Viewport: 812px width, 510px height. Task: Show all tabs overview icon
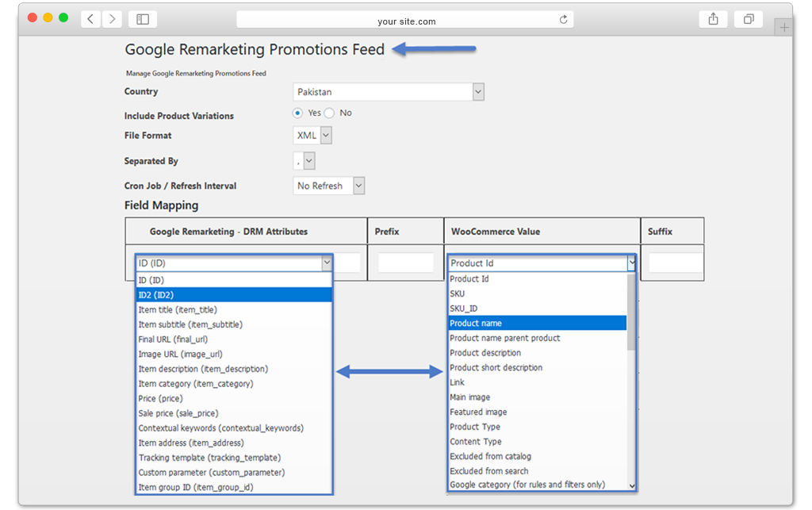[x=749, y=19]
